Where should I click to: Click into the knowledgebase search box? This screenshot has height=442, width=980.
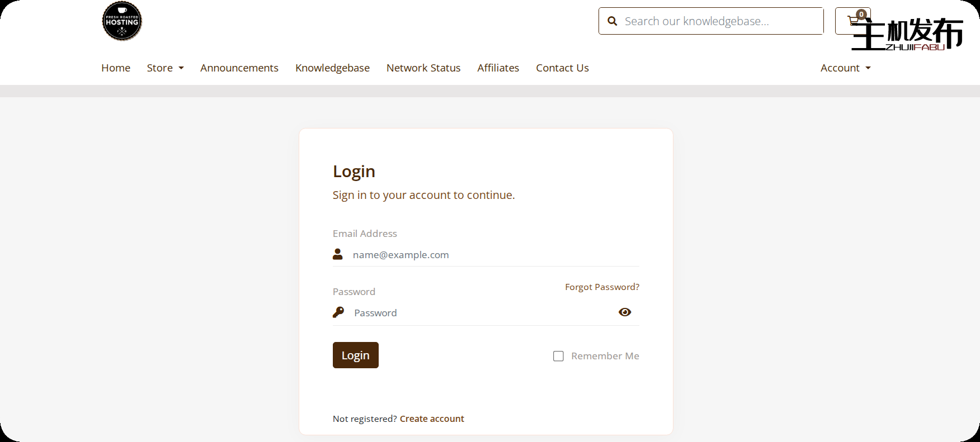[x=719, y=21]
